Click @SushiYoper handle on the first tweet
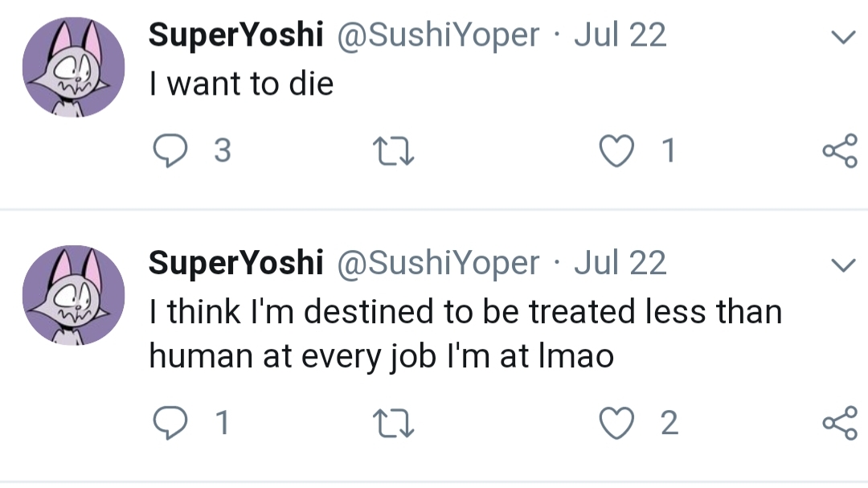This screenshot has height=488, width=868. (x=437, y=35)
